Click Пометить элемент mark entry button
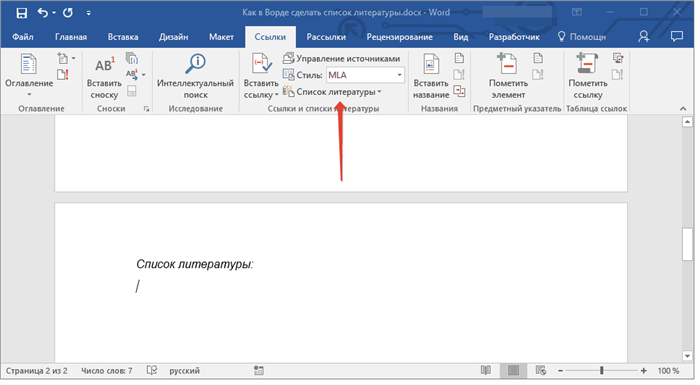 (508, 76)
